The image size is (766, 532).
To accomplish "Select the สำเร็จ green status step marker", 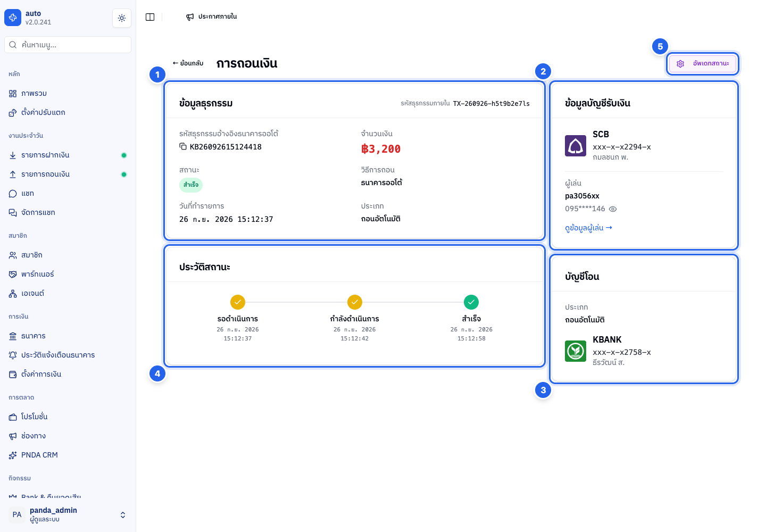I will coord(471,302).
